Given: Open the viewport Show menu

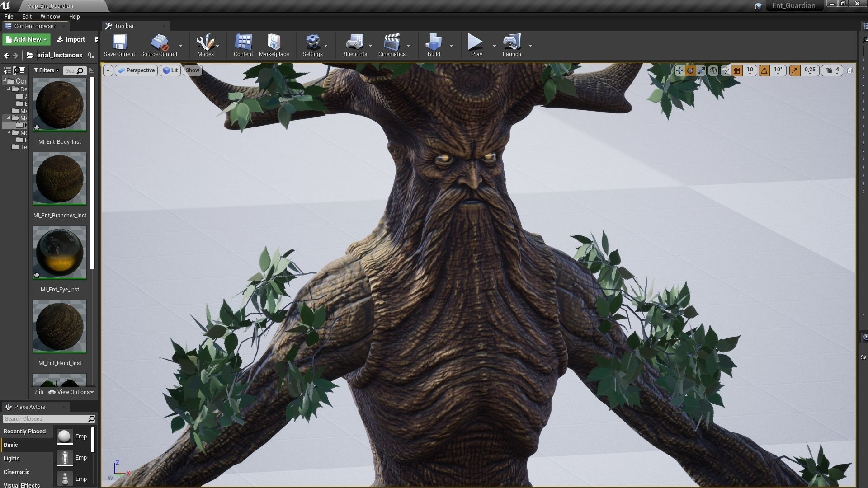Looking at the screenshot, I should (x=192, y=70).
